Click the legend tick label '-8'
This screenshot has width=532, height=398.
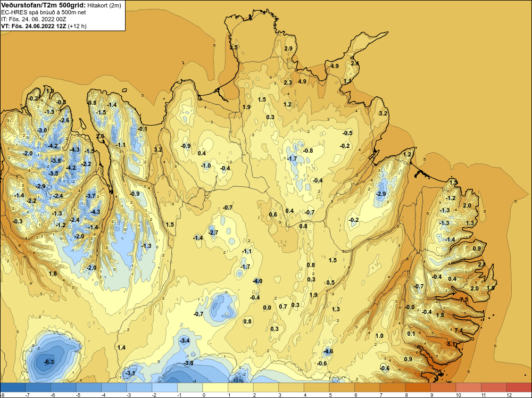[x=2, y=395]
